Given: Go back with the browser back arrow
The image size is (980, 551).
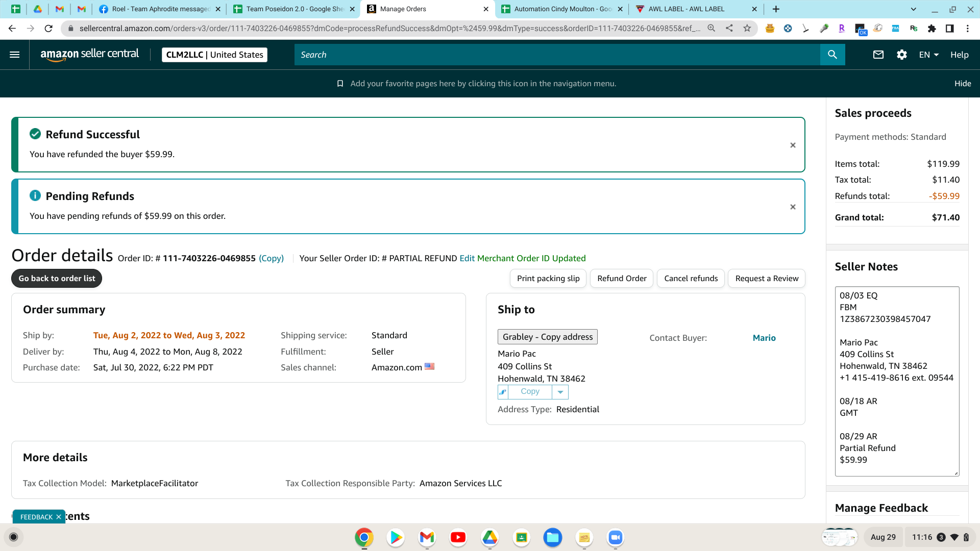Looking at the screenshot, I should pyautogui.click(x=12, y=29).
